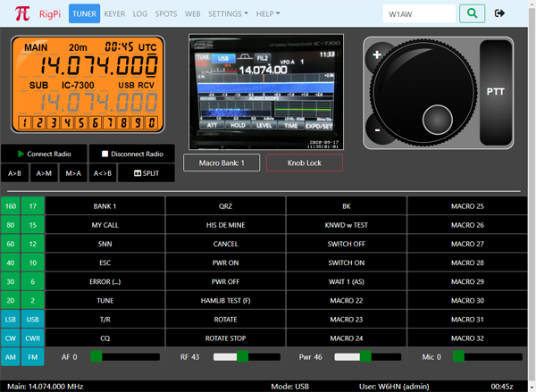This screenshot has height=392, width=536.
Task: Select the 40 meter band
Action: 11,263
